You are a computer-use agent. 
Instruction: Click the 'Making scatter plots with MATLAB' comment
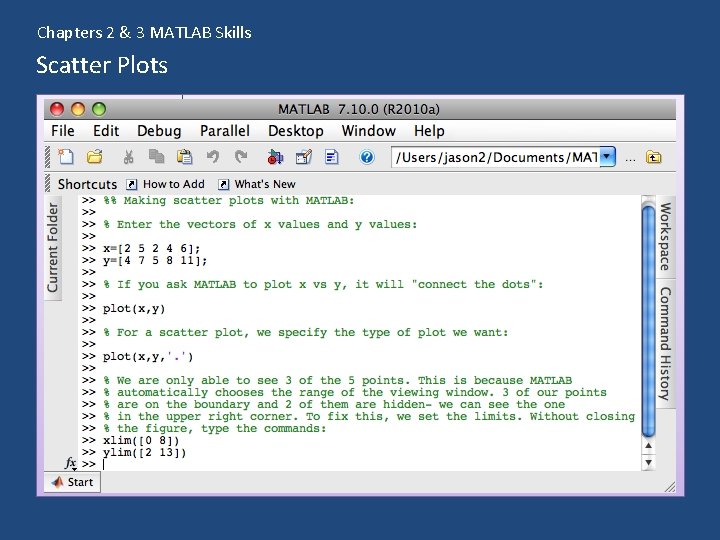(229, 201)
